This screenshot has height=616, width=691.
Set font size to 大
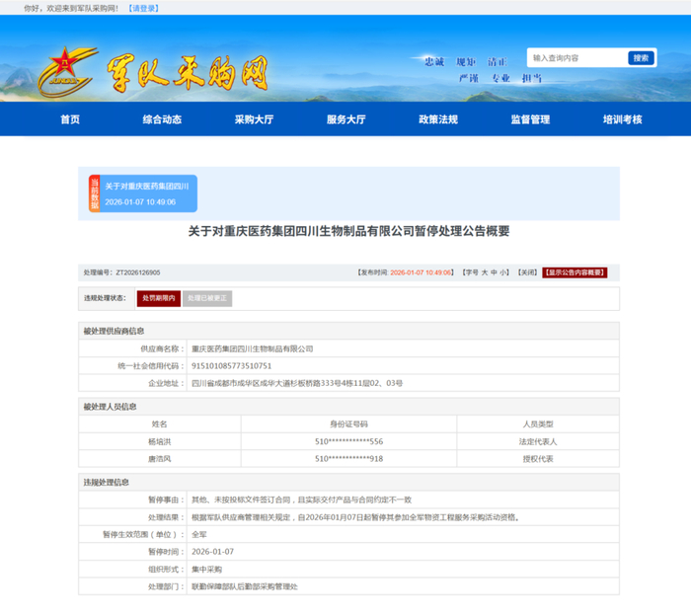pos(485,272)
